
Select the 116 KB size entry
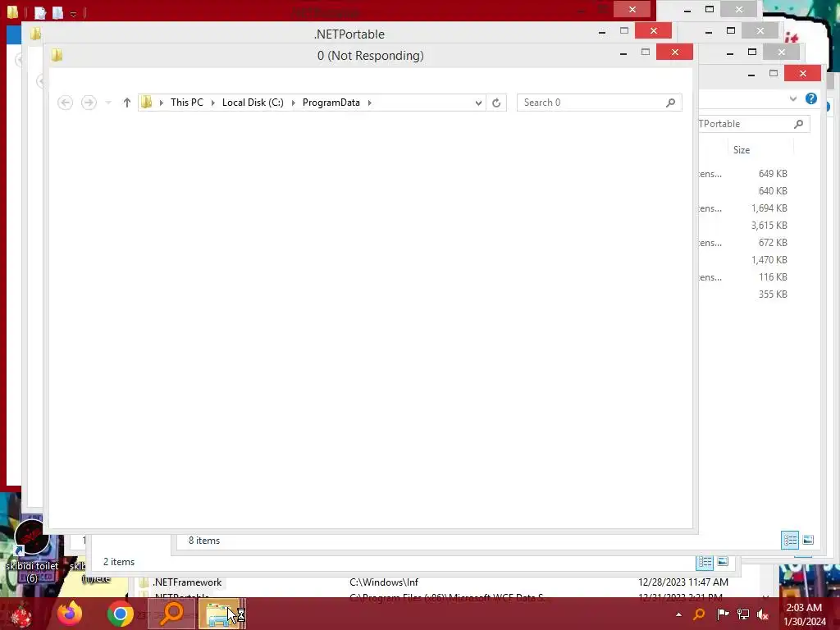coord(773,277)
